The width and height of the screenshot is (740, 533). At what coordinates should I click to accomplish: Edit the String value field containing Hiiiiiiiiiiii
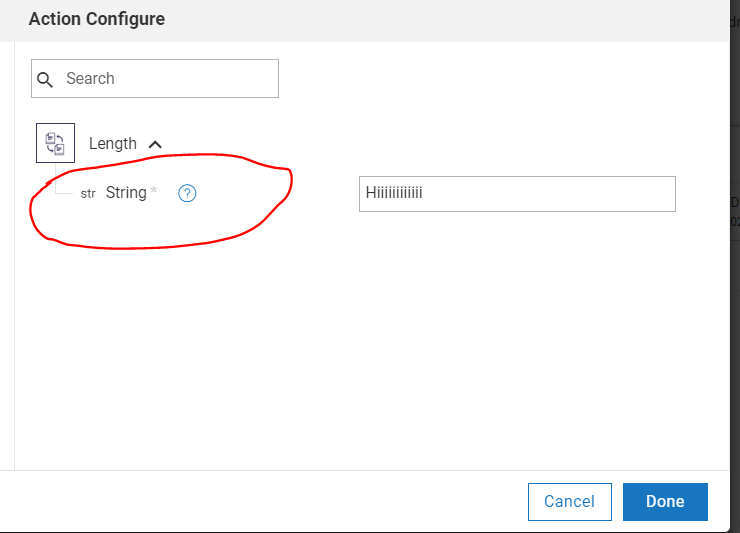click(x=517, y=194)
